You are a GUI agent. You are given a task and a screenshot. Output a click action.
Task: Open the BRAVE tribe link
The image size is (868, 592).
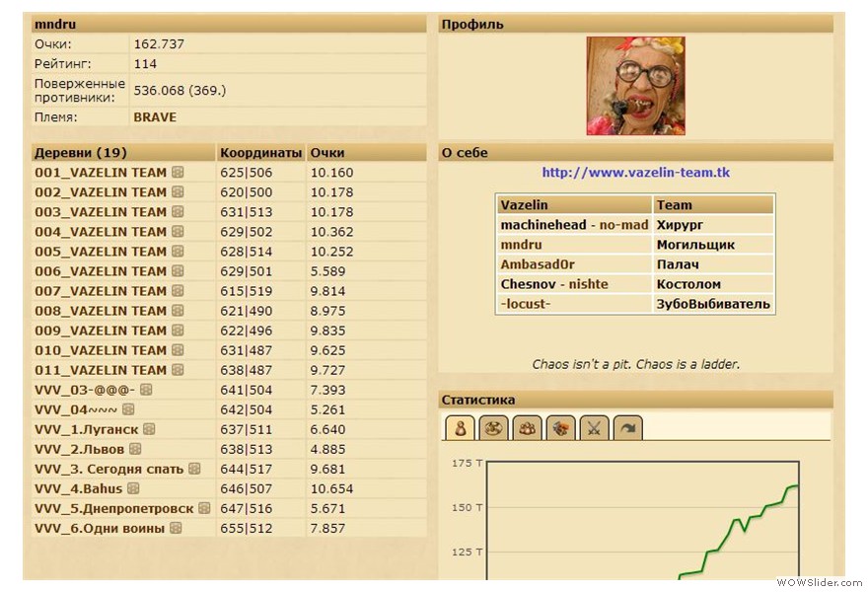pos(155,116)
